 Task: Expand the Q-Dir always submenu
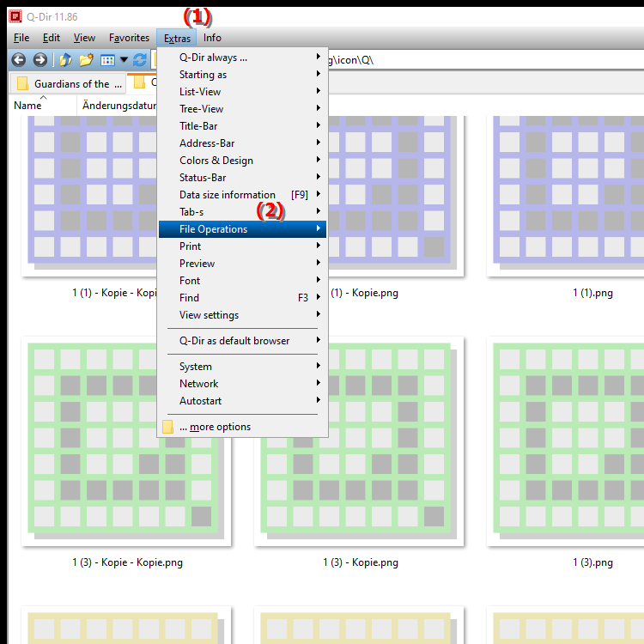click(x=242, y=58)
